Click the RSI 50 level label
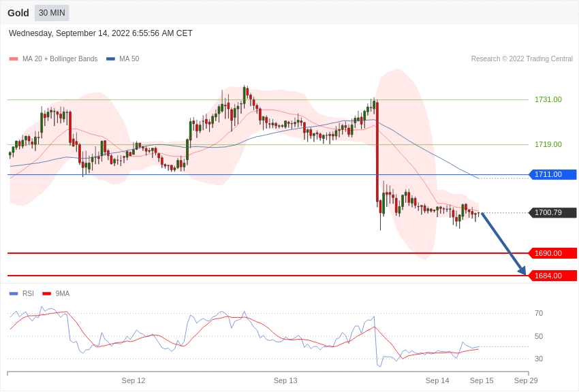Image resolution: width=579 pixels, height=392 pixels. (539, 336)
